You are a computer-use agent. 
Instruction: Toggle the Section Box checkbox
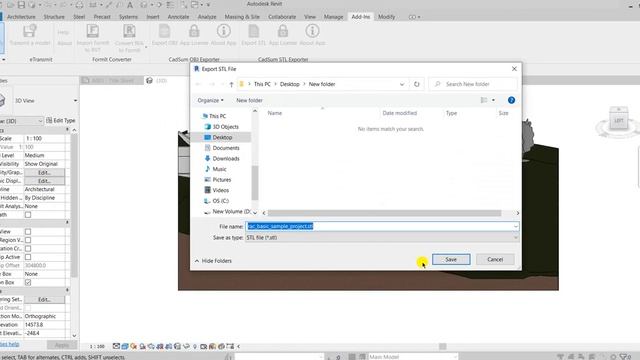[28, 282]
